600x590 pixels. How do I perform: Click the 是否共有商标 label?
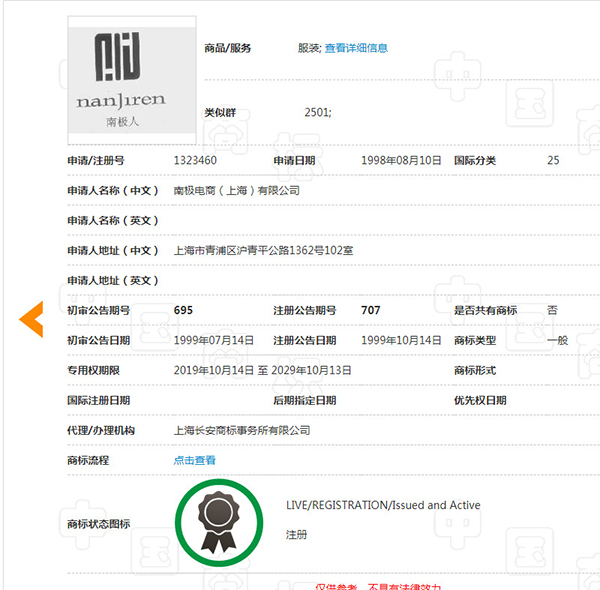pos(485,310)
